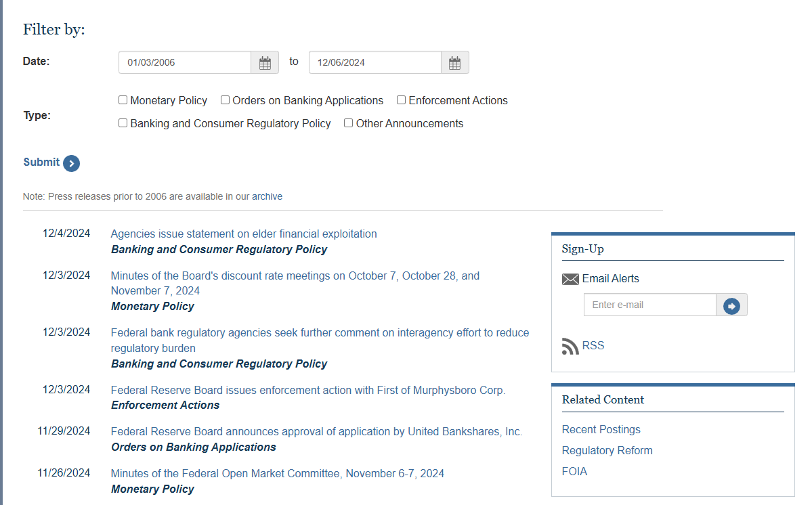
Task: Open First of Murphysboro Corp. enforcement action
Action: 308,390
